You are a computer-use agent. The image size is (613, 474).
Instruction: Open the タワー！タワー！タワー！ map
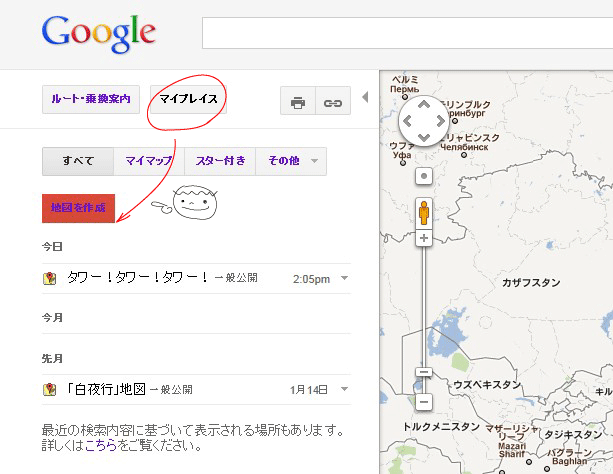(x=137, y=277)
